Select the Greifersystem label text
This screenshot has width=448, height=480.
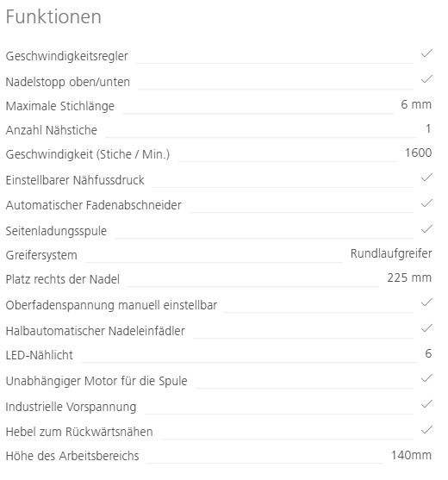coord(41,255)
